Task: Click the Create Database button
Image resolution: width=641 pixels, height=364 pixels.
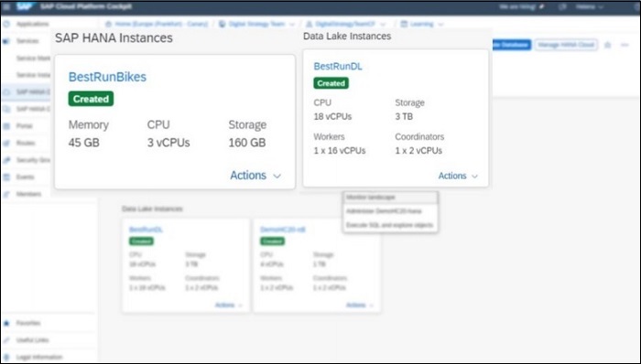Action: pos(511,45)
